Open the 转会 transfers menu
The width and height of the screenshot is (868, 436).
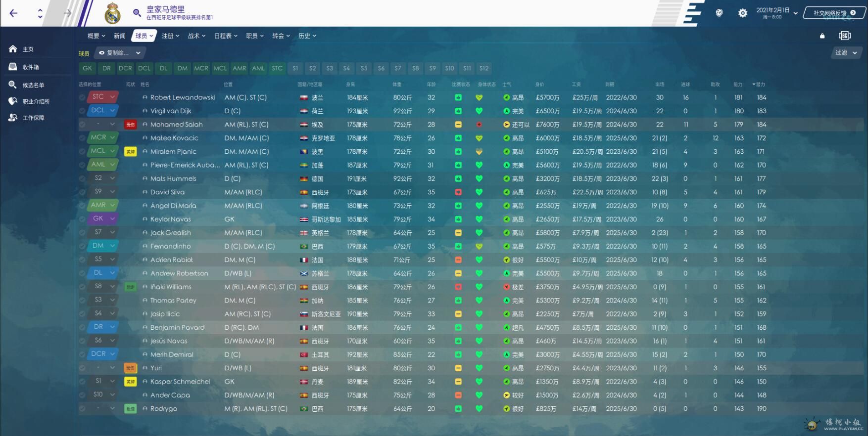pyautogui.click(x=281, y=36)
